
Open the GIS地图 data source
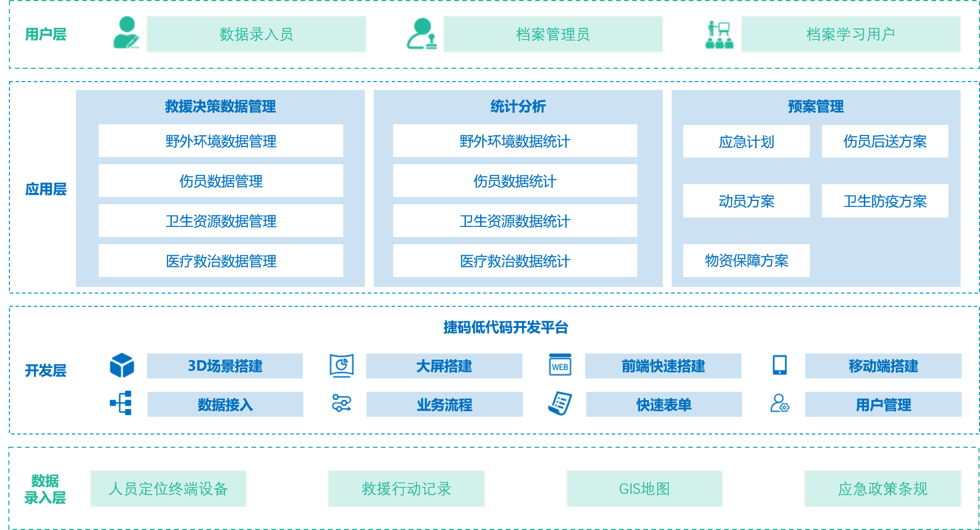[644, 489]
